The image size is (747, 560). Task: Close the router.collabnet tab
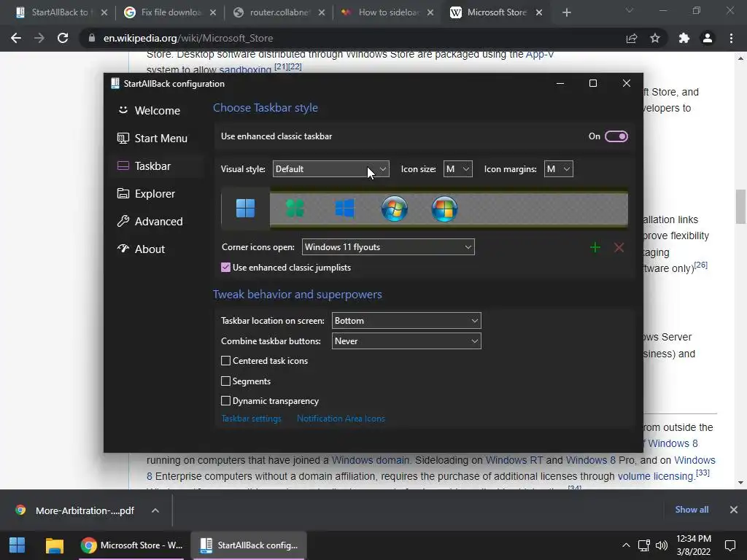[x=322, y=12]
